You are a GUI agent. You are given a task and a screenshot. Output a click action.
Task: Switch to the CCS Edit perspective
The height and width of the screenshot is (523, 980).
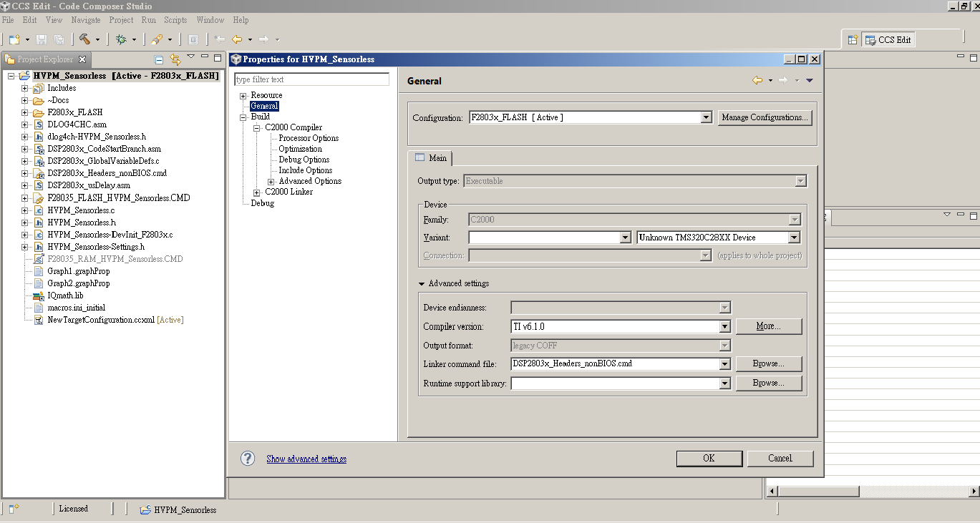point(888,40)
